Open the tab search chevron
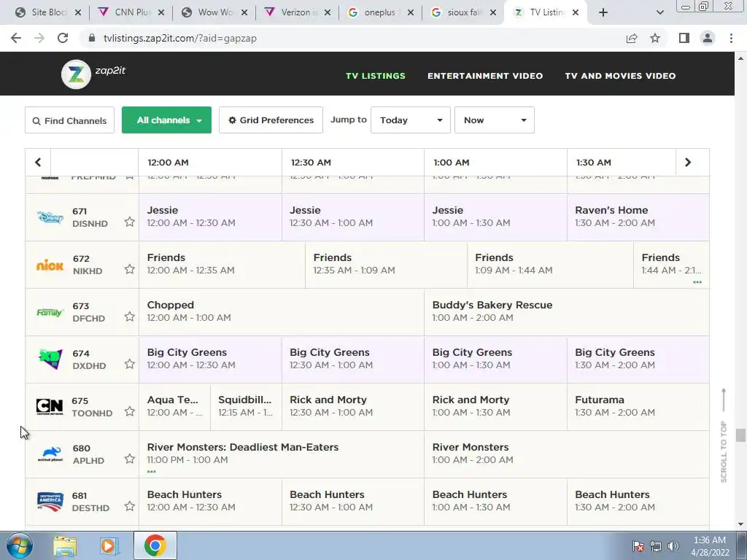The width and height of the screenshot is (747, 560). point(659,12)
